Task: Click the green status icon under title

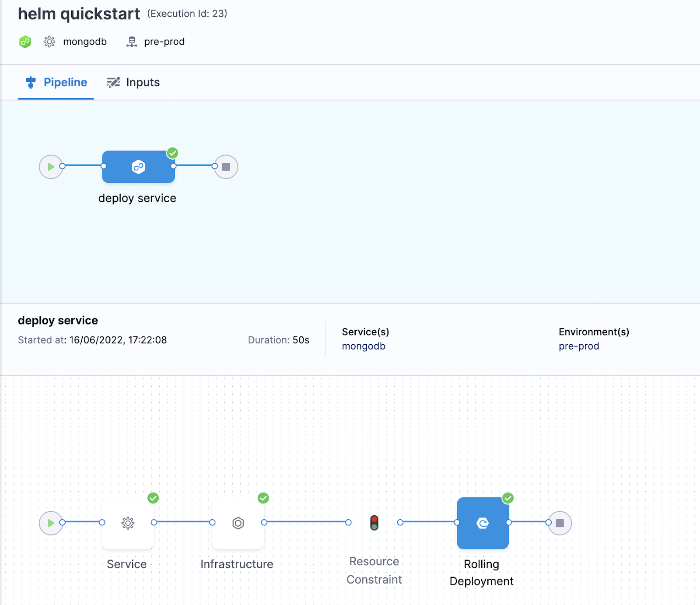Action: coord(25,42)
